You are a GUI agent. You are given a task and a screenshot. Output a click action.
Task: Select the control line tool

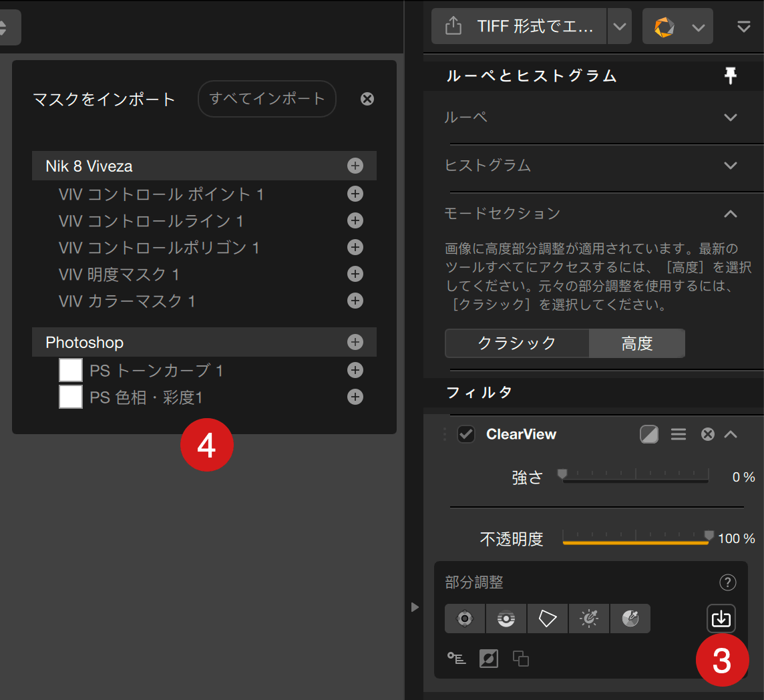tap(506, 619)
